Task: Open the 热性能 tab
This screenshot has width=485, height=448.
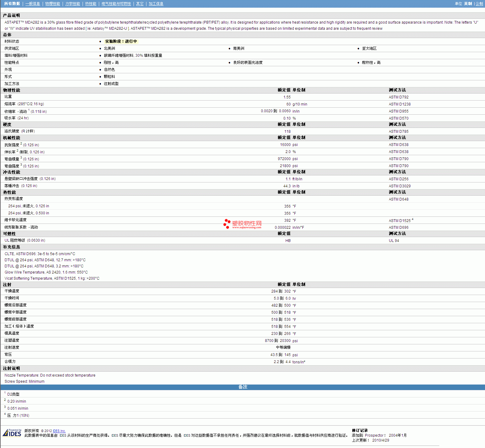Action: coord(91,4)
